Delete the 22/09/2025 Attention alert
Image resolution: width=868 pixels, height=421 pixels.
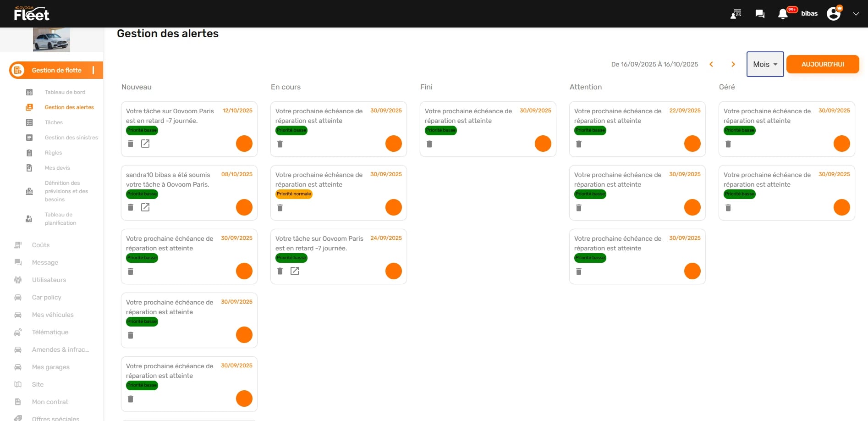[x=579, y=144]
